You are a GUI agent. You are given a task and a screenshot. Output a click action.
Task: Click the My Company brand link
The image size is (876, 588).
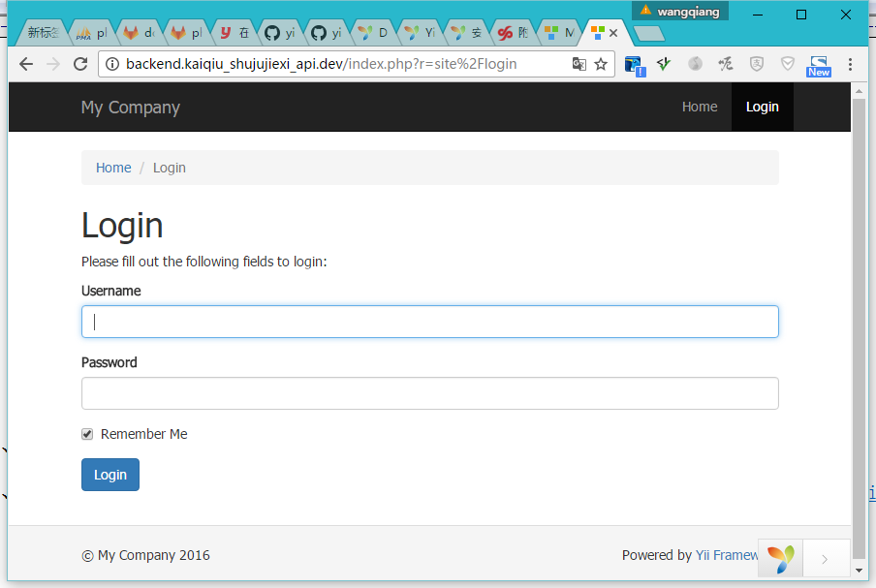click(x=131, y=108)
